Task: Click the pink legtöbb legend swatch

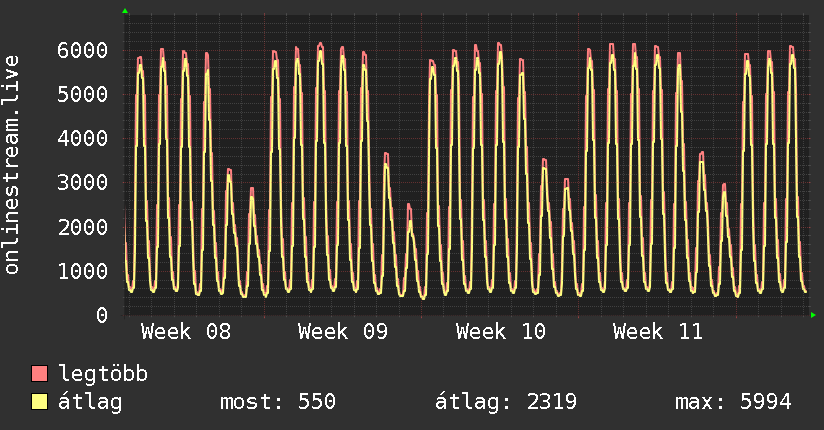Action: point(39,373)
